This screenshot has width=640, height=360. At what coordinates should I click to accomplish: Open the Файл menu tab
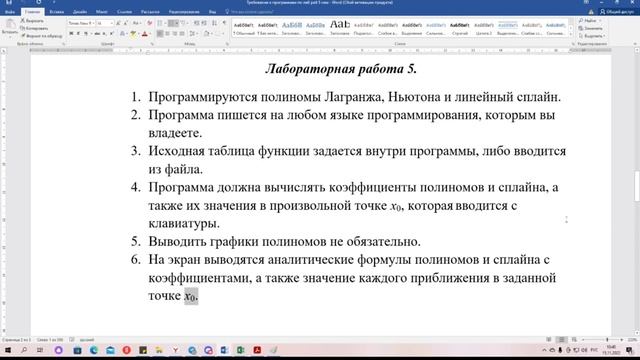pos(9,12)
